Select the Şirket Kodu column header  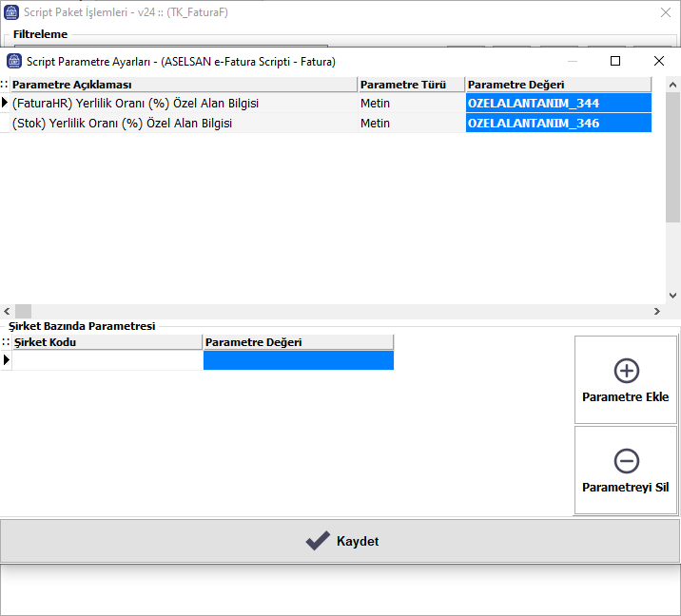tap(105, 342)
